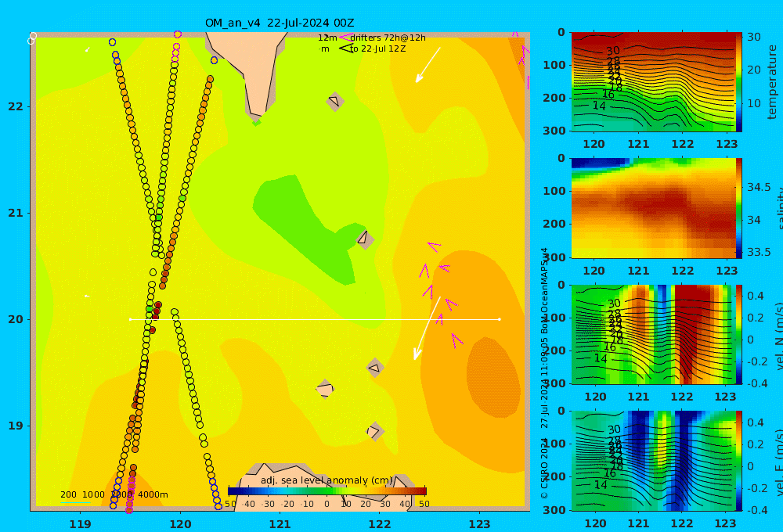Open the northward velocity cross-section panel
783x532 pixels.
click(x=653, y=334)
